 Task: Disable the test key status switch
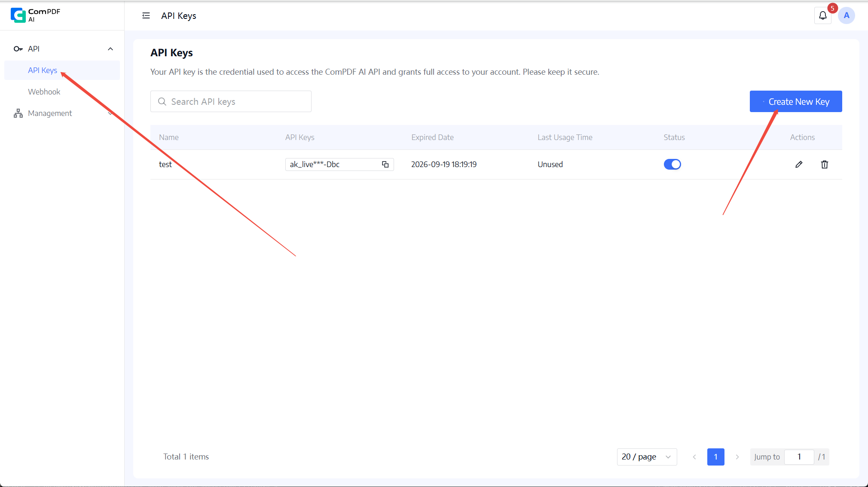click(672, 164)
